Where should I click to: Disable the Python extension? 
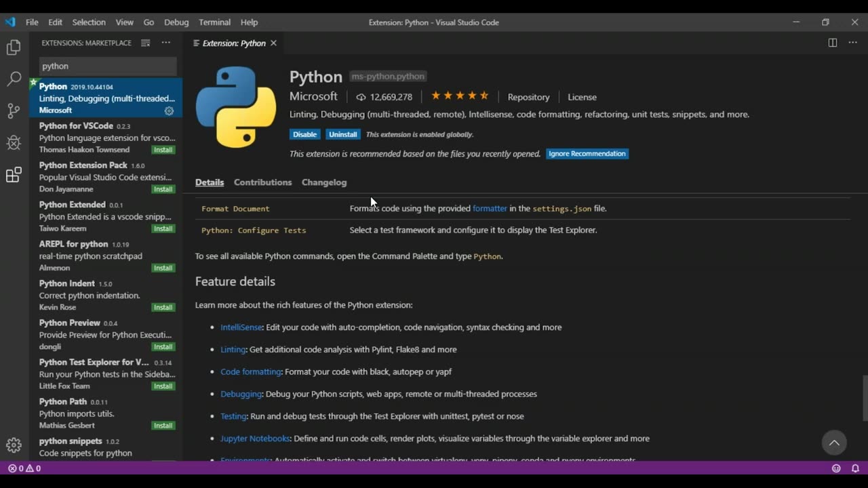point(304,134)
